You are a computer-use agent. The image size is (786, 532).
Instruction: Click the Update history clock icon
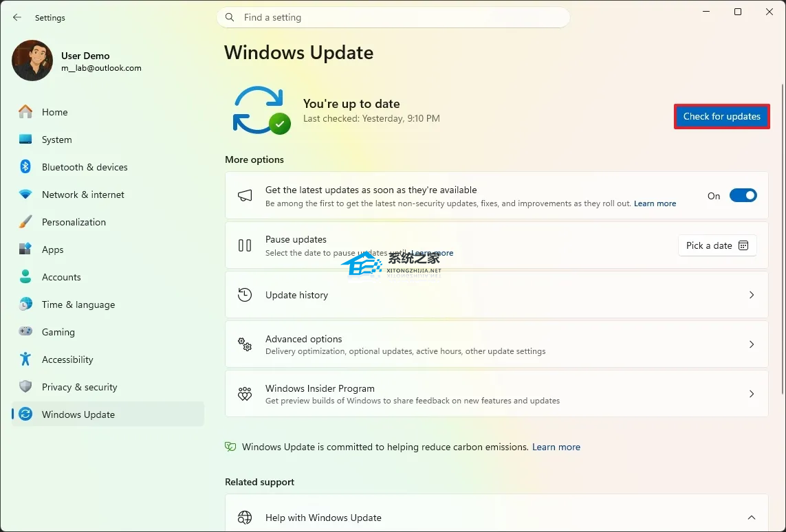click(x=245, y=295)
